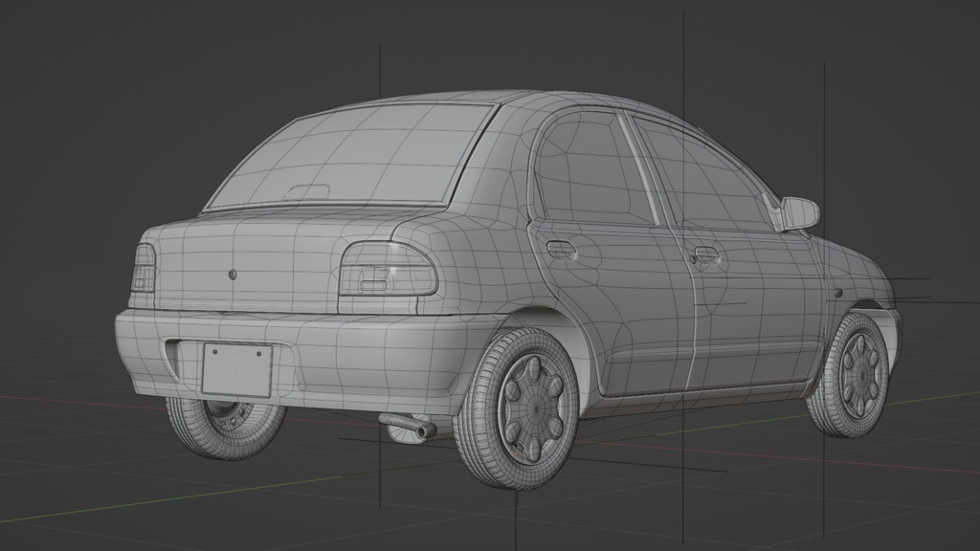Select the rear license plate mesh
Image resolution: width=980 pixels, height=551 pixels.
236,368
